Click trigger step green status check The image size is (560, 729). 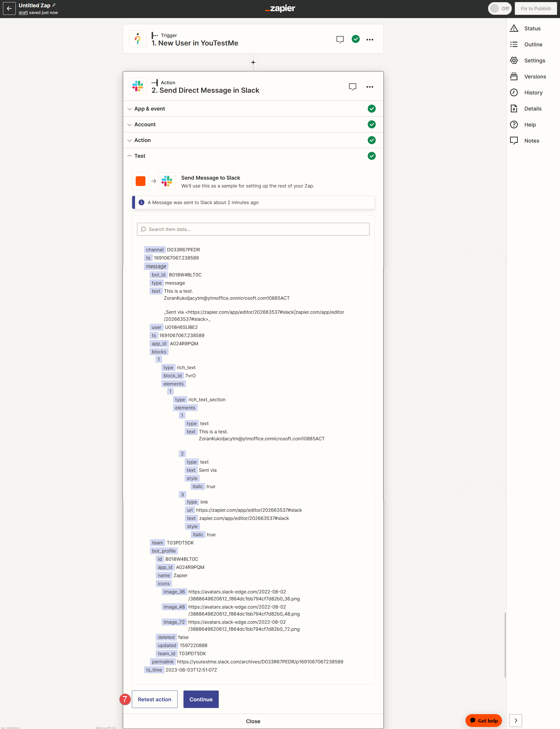[x=356, y=39]
